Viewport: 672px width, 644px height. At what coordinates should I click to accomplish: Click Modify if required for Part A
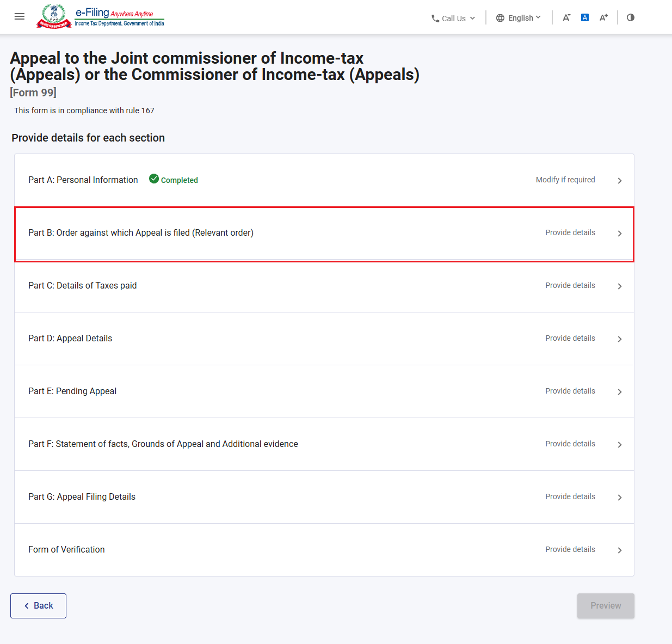565,180
